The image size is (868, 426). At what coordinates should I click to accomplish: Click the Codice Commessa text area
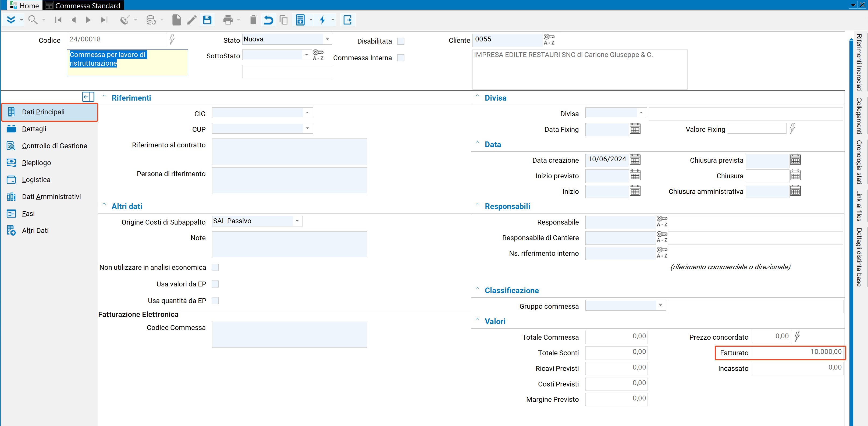[289, 334]
